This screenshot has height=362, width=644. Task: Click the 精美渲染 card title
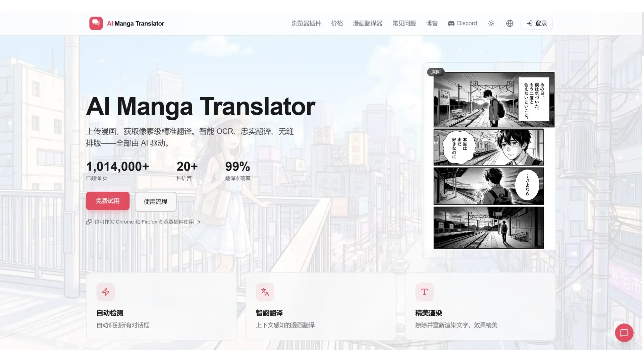(x=429, y=313)
